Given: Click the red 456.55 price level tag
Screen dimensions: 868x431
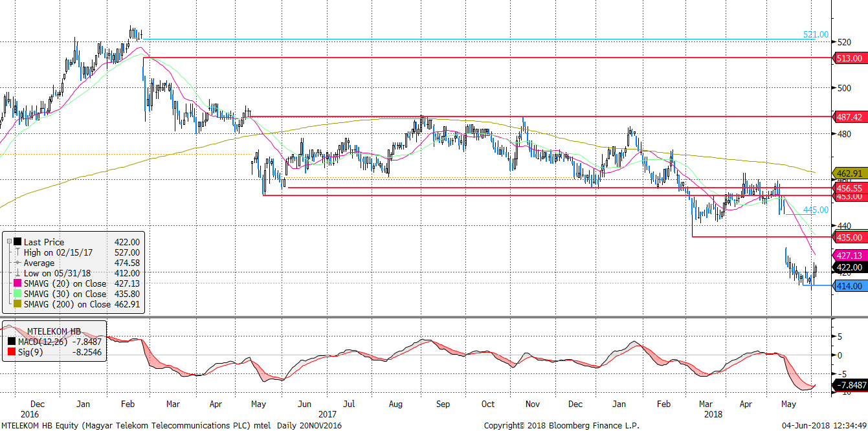Looking at the screenshot, I should coord(849,186).
